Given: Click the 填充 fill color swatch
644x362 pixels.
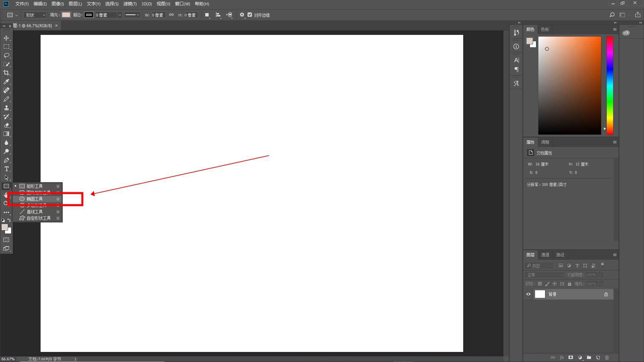Looking at the screenshot, I should point(66,15).
